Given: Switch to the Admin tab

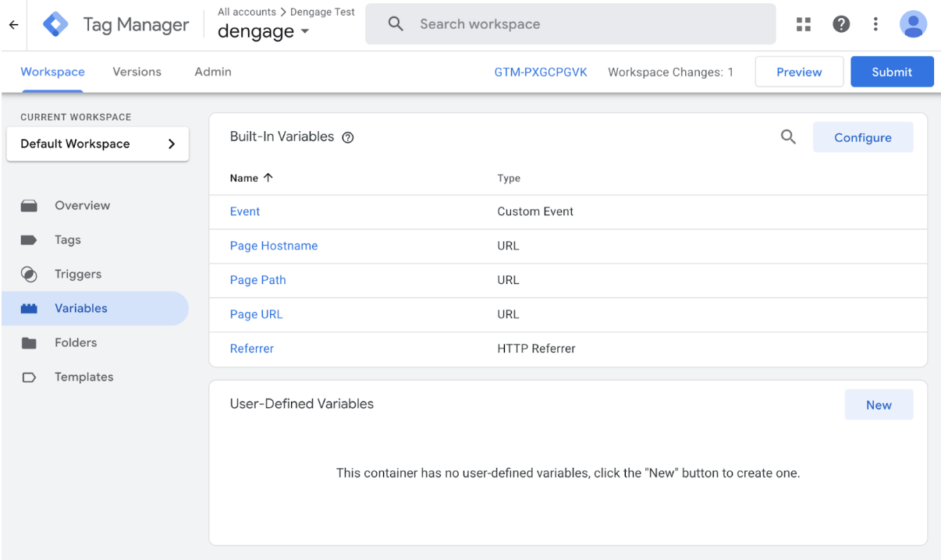Looking at the screenshot, I should tap(213, 72).
